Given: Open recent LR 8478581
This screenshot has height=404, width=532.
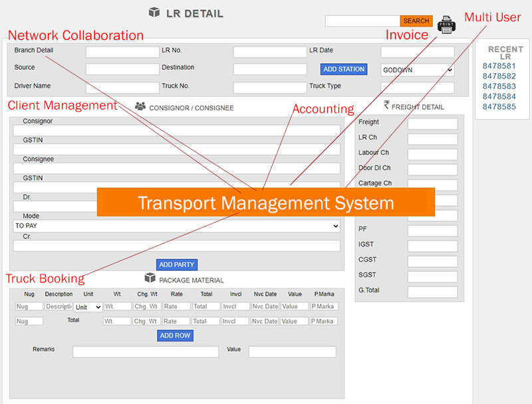Looking at the screenshot, I should click(x=499, y=66).
